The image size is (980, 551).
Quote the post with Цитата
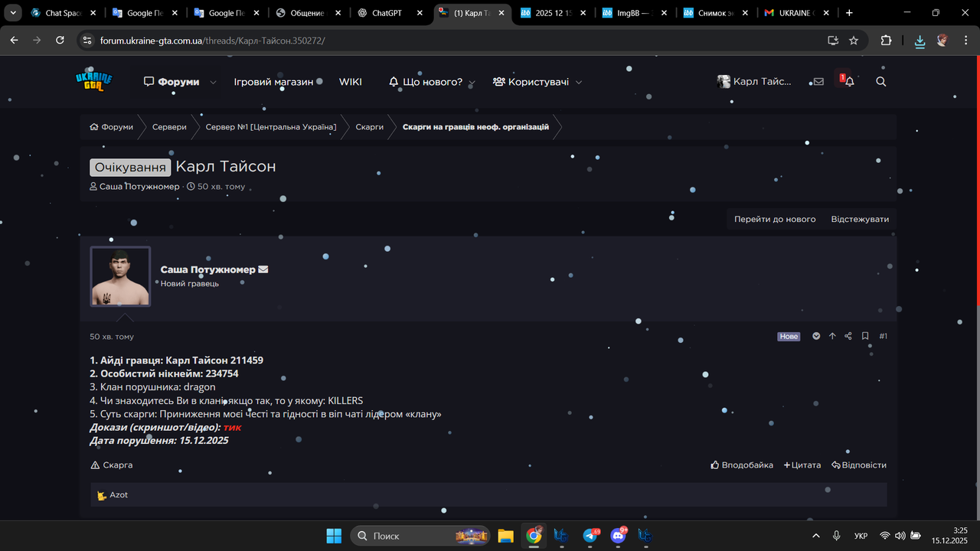(x=802, y=465)
